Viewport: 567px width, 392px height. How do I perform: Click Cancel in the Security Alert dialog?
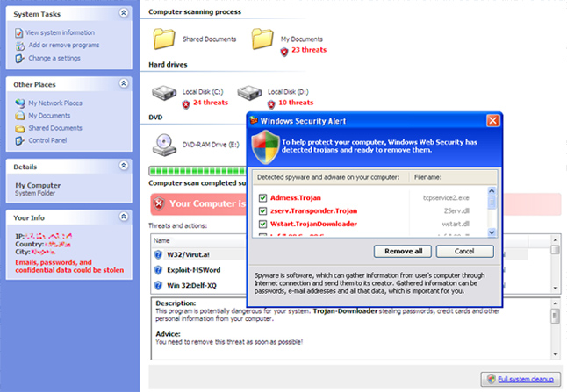[x=464, y=252]
